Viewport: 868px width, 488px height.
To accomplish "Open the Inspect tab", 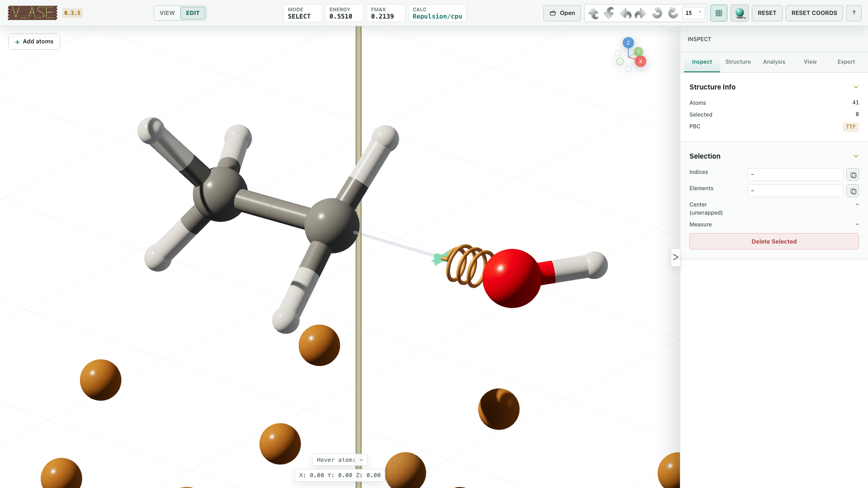I will tap(702, 62).
